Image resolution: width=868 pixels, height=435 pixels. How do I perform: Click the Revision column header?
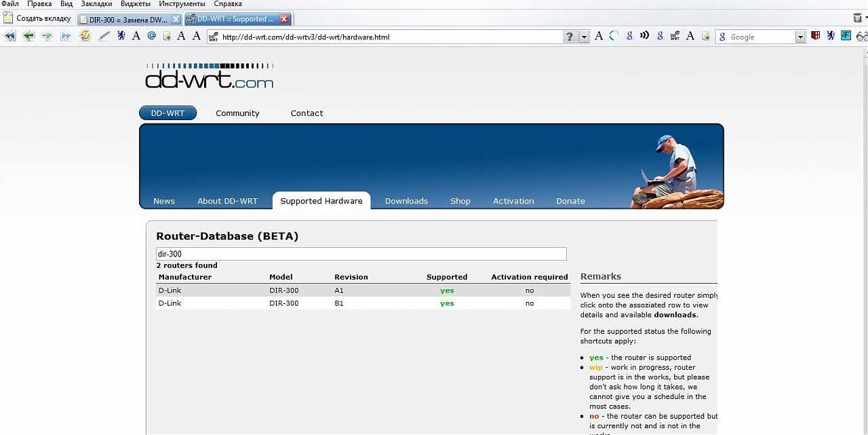click(351, 277)
